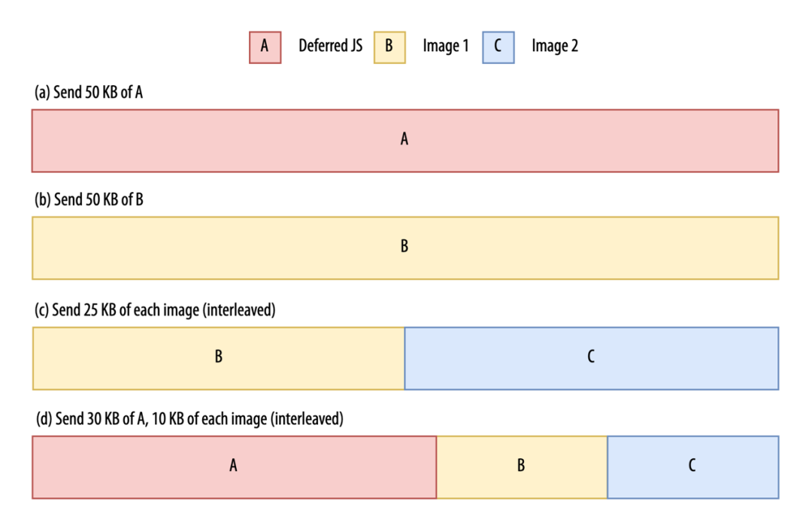The width and height of the screenshot is (812, 532).
Task: Click the red A legend swatch
Action: tap(265, 47)
